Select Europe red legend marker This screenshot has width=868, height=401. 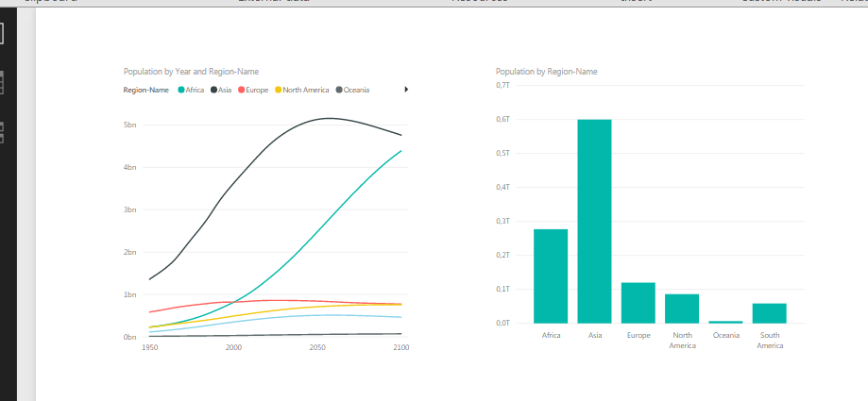click(242, 90)
